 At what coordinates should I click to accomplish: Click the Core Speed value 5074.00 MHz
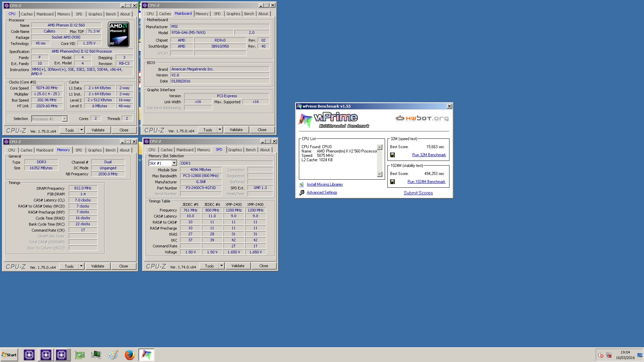[47, 88]
